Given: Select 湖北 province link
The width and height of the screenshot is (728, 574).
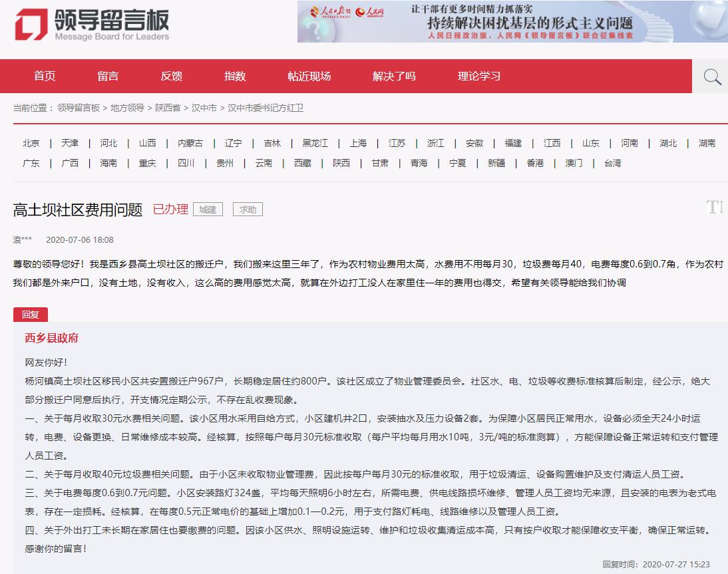Looking at the screenshot, I should (669, 144).
